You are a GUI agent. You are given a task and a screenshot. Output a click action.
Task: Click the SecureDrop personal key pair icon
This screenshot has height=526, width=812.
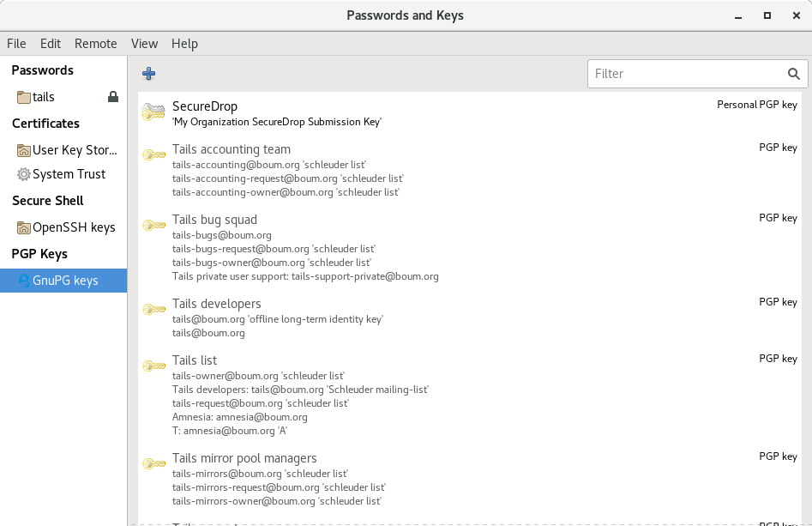click(x=153, y=112)
